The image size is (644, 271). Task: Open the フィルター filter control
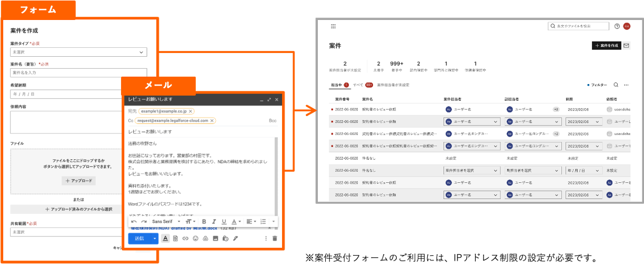[x=597, y=85]
